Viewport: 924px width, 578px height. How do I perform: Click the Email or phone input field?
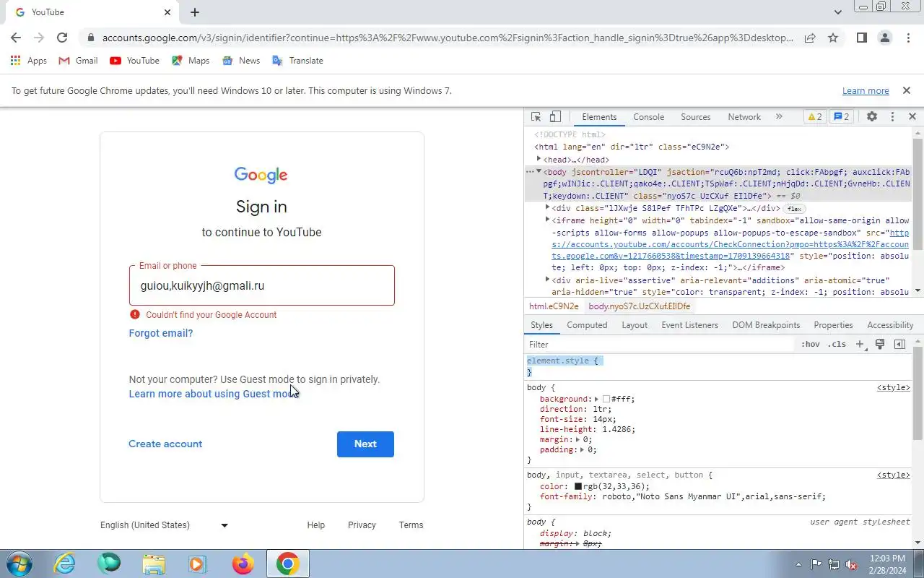[262, 285]
